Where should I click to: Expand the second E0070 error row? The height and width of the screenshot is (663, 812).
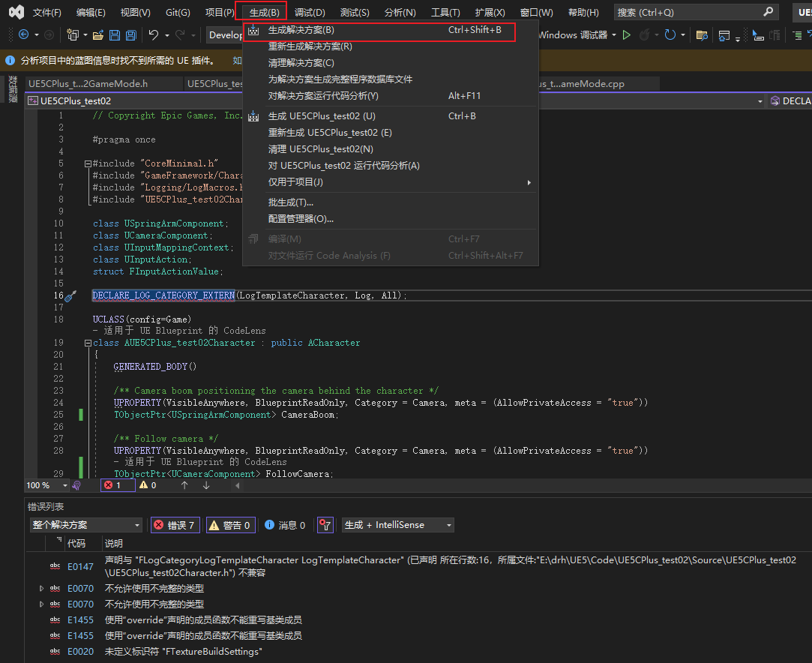pos(41,604)
